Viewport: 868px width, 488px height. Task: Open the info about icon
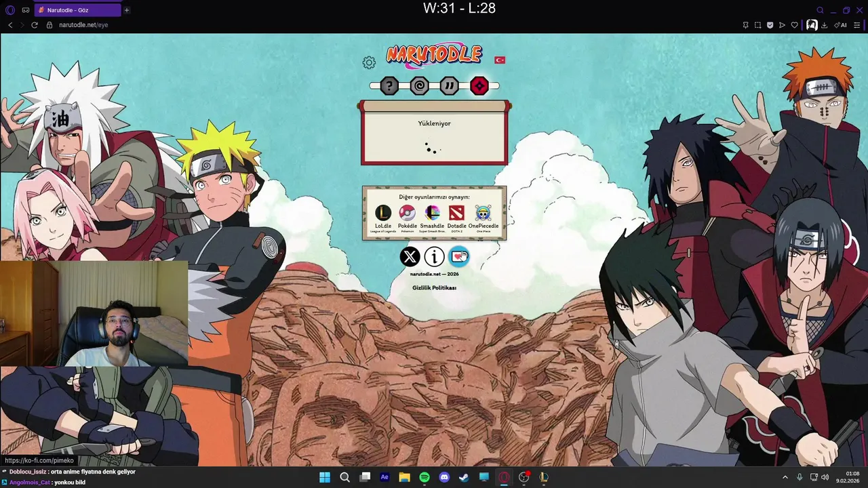click(434, 256)
